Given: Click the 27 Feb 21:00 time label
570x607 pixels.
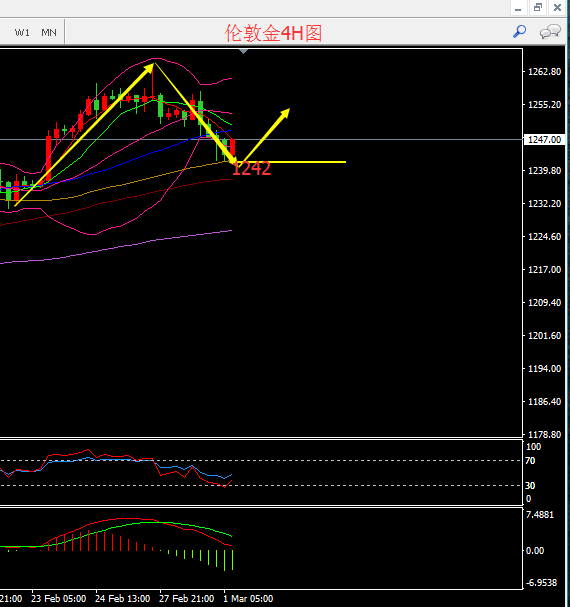Looking at the screenshot, I should pyautogui.click(x=187, y=598).
